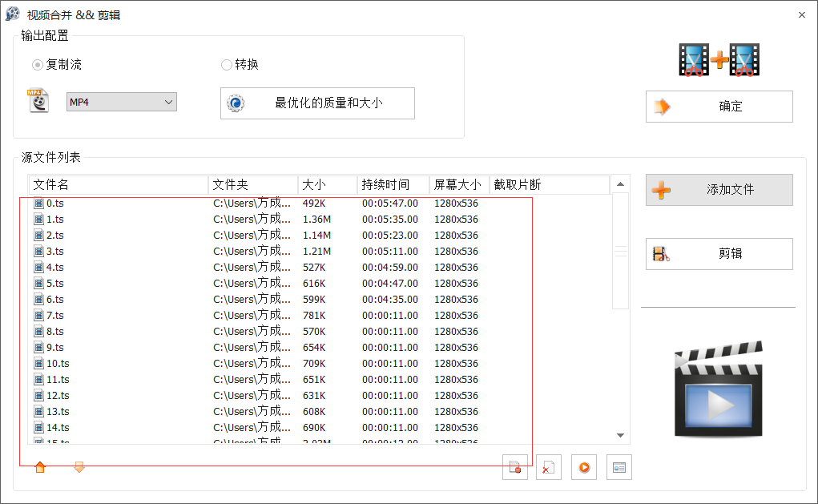Select file 13.ts in the list

coord(58,412)
